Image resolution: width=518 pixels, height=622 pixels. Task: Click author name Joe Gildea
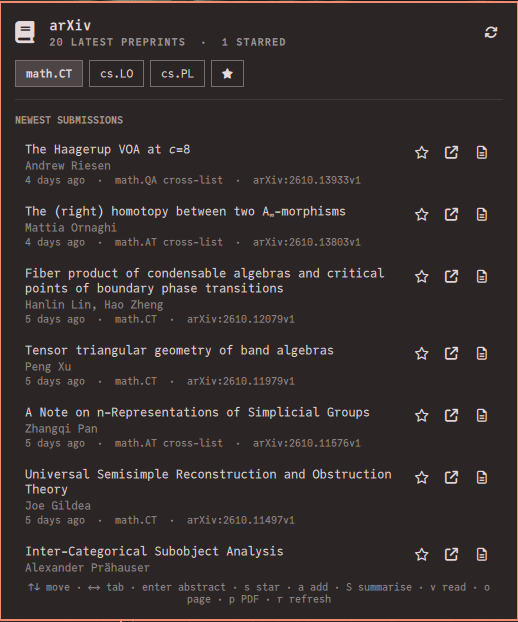tap(58, 505)
